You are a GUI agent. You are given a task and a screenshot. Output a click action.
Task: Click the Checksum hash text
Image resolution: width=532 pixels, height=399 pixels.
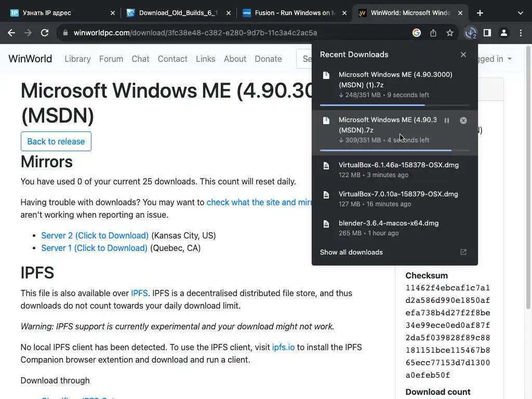point(447,331)
